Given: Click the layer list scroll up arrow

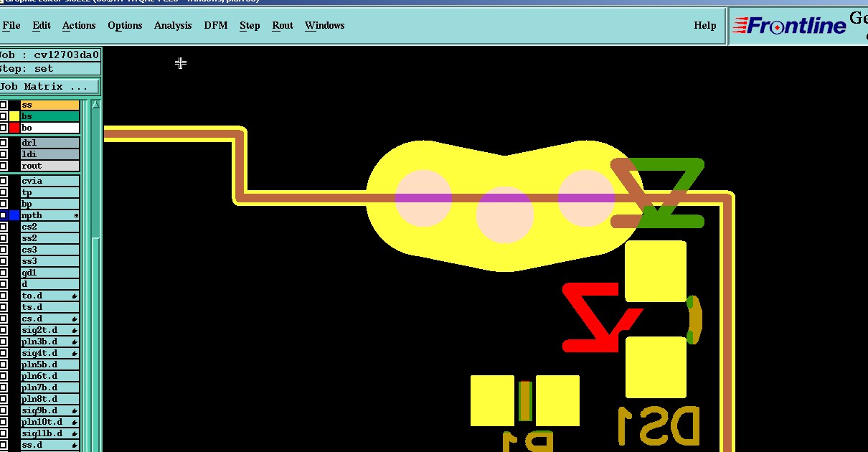Looking at the screenshot, I should (95, 105).
